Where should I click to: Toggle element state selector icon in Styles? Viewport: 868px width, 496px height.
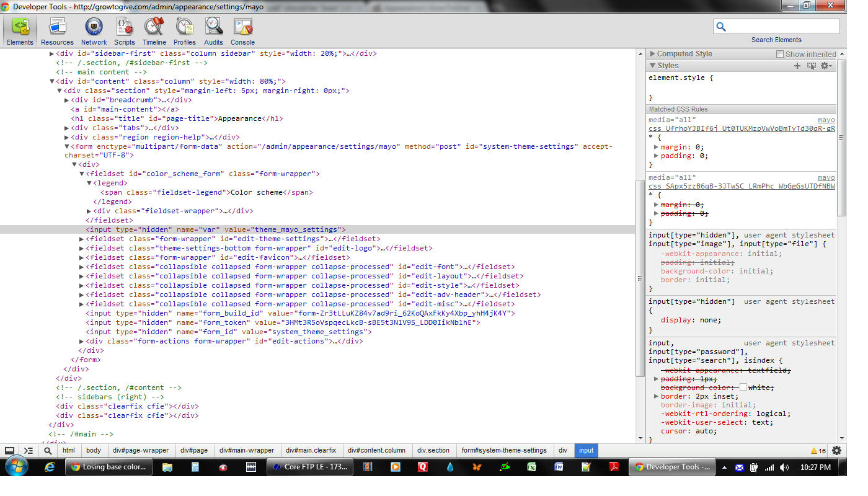point(811,66)
